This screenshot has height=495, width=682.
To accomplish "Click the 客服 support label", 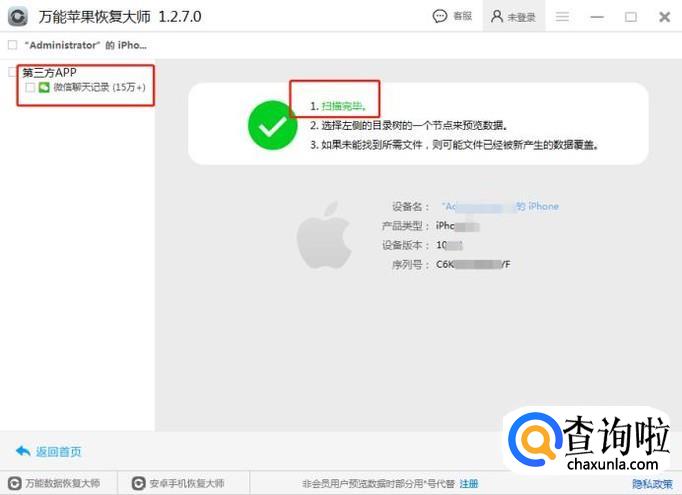I will click(462, 16).
